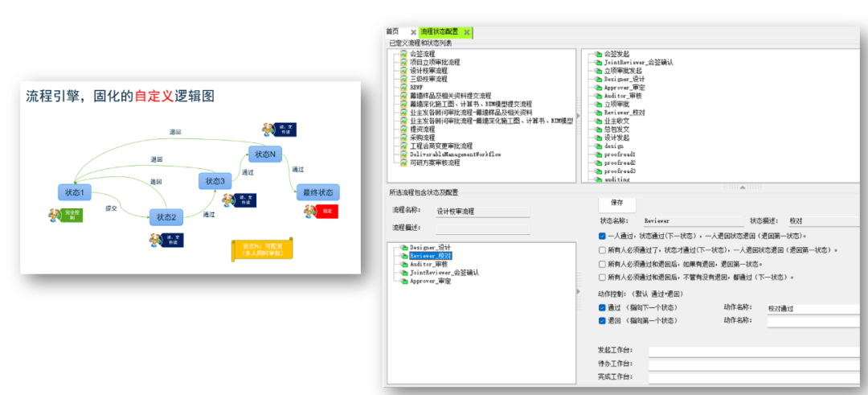This screenshot has height=395, width=868.
Task: Click the 提资流程 workflow icon
Action: click(x=403, y=129)
